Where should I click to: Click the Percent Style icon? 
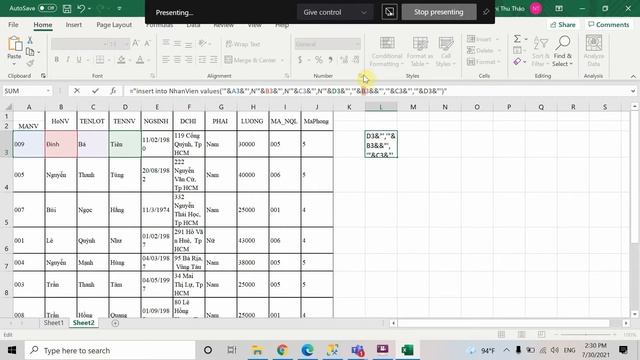point(318,60)
